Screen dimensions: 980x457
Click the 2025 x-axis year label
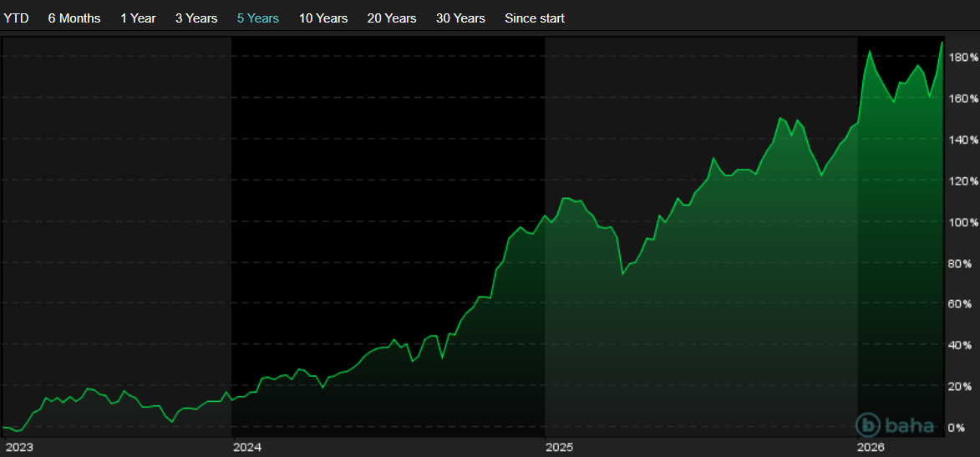coord(559,448)
